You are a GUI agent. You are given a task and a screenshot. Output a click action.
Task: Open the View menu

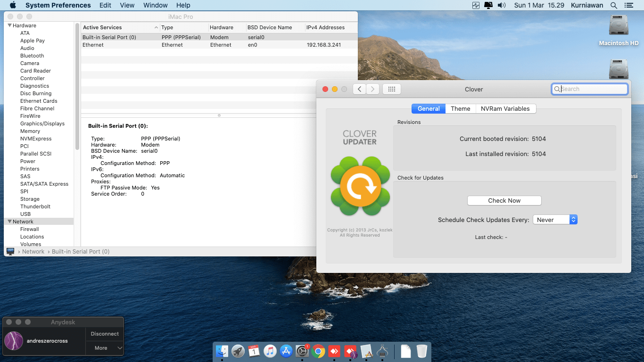pyautogui.click(x=127, y=5)
